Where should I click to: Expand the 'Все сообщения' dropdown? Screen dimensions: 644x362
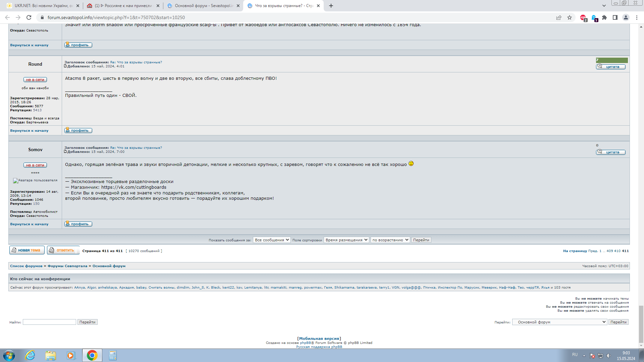coord(272,240)
